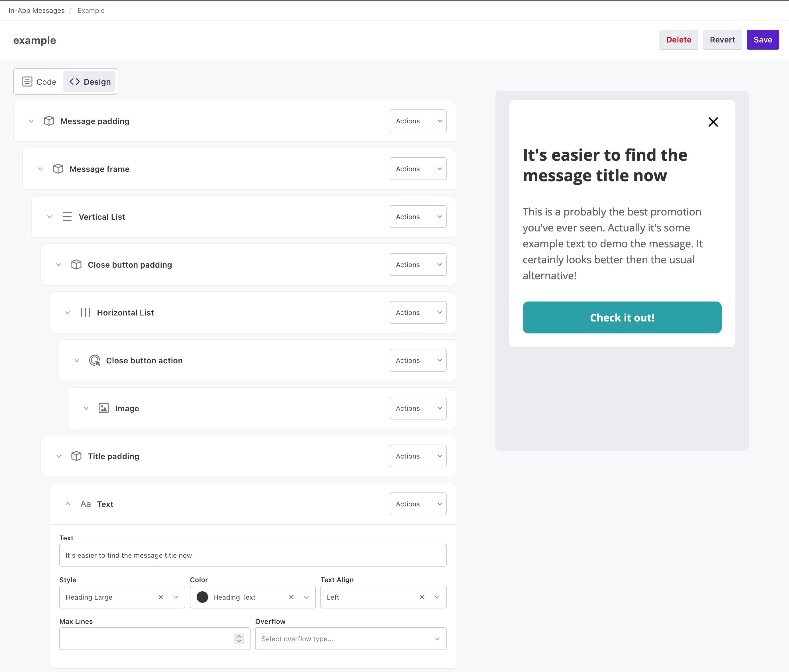Screen dimensions: 789x672
Task: Click the Close button action icon
Action: (x=94, y=360)
